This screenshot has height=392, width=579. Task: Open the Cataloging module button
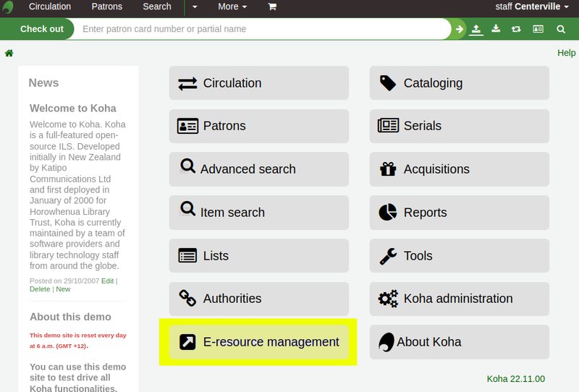click(x=460, y=83)
